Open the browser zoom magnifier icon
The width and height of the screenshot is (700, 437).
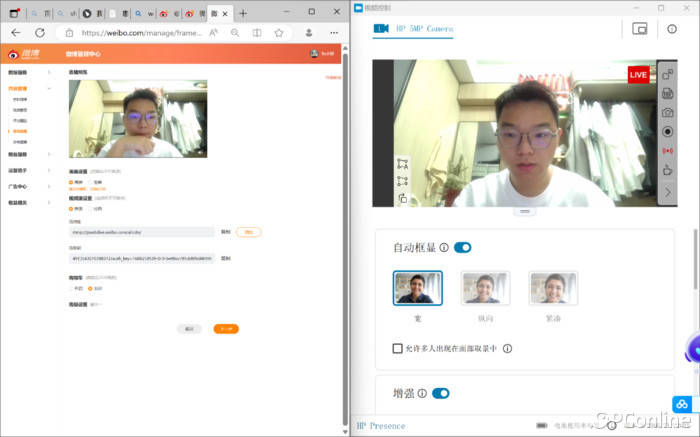click(x=235, y=33)
